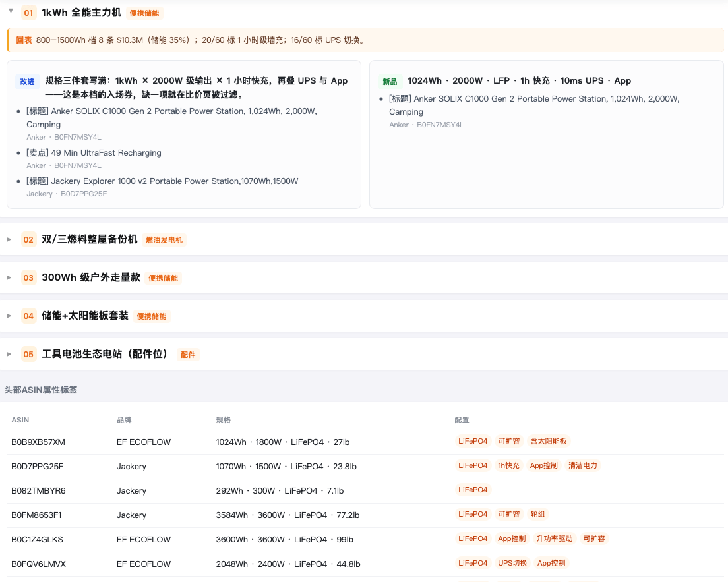Click the 燃油发电机 tag
The width and height of the screenshot is (728, 582).
164,240
